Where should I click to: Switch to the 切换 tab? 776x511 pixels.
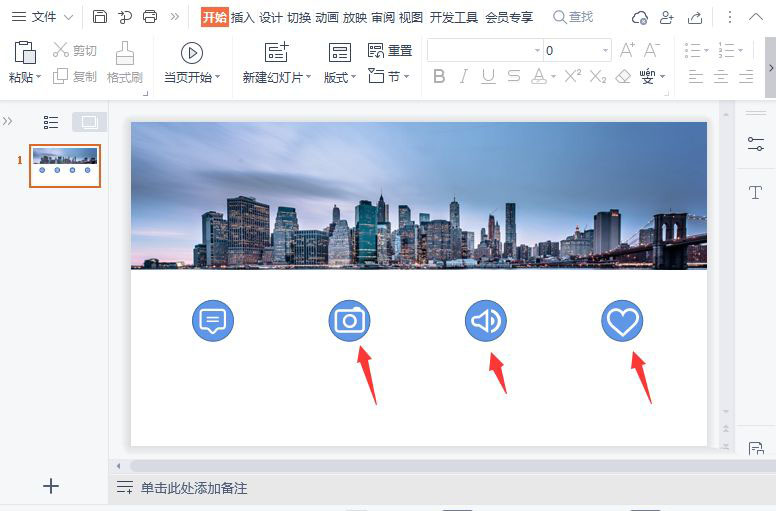[299, 17]
